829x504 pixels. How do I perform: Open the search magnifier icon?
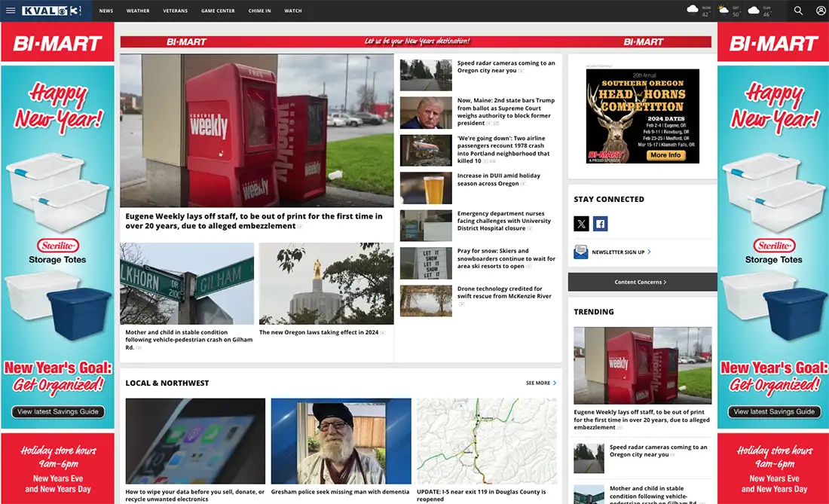(798, 11)
